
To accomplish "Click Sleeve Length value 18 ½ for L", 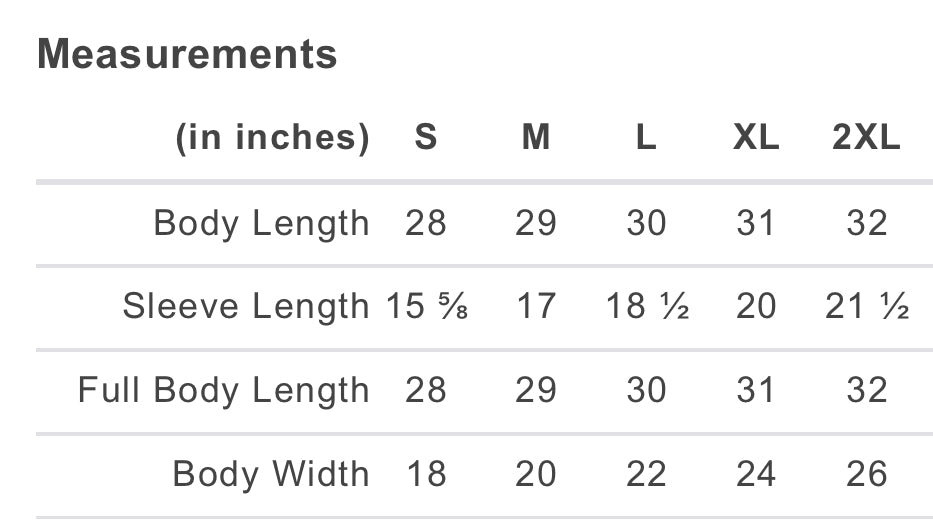I will tap(647, 306).
